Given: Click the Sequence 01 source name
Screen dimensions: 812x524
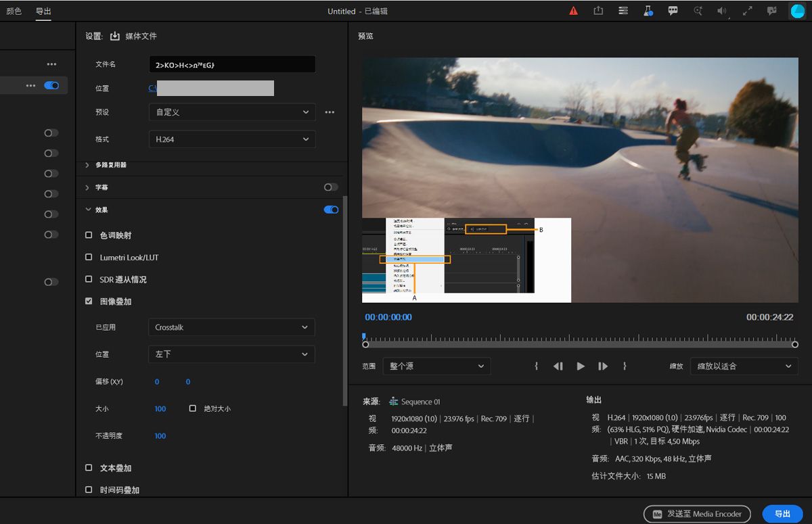Looking at the screenshot, I should (421, 402).
